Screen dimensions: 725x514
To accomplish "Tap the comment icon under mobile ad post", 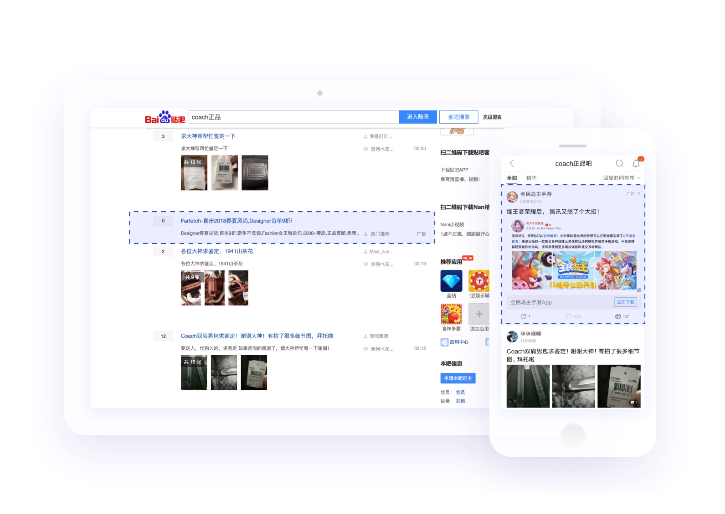I will pyautogui.click(x=570, y=316).
